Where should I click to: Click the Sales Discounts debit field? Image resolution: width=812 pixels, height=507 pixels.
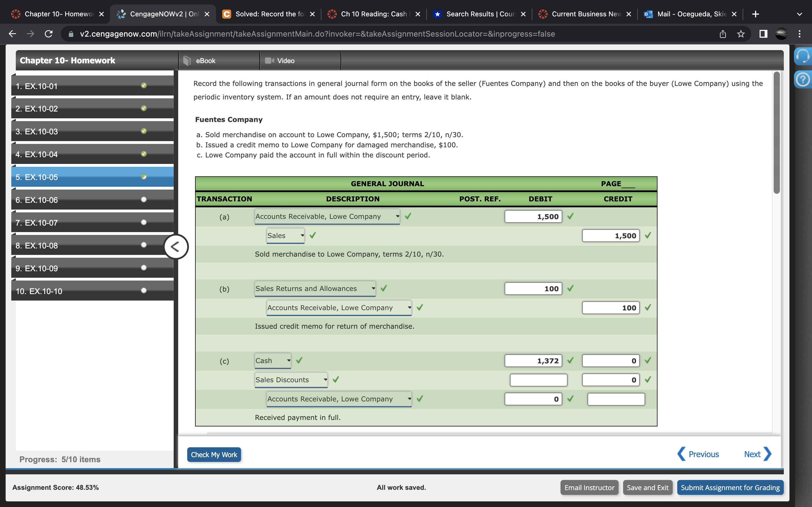(x=538, y=380)
